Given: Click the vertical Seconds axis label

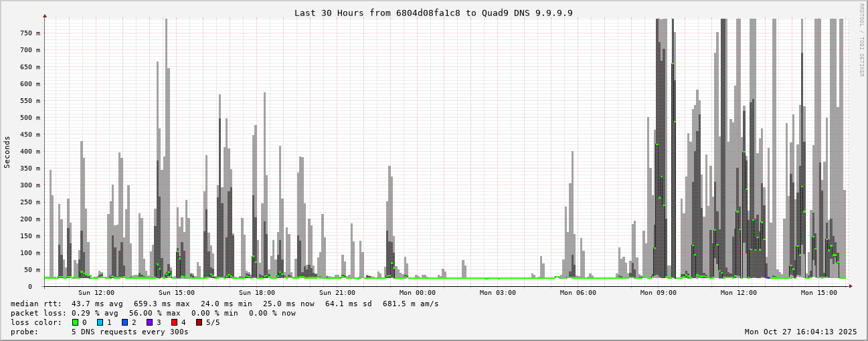Looking at the screenshot, I should 7,152.
